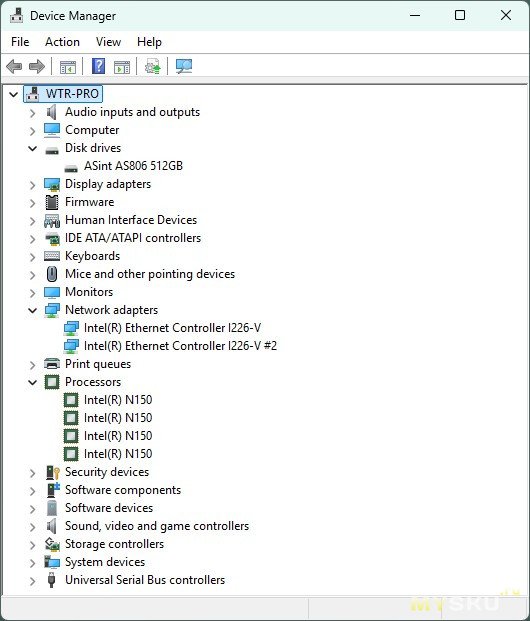530x621 pixels.
Task: Click the Back arrow toolbar icon
Action: 14,67
